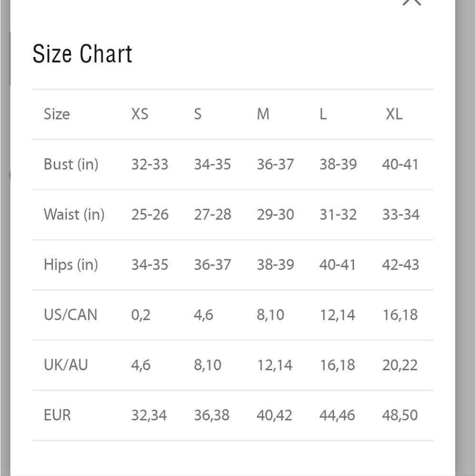Click the Waist (in) row label
This screenshot has height=476, width=476.
74,215
